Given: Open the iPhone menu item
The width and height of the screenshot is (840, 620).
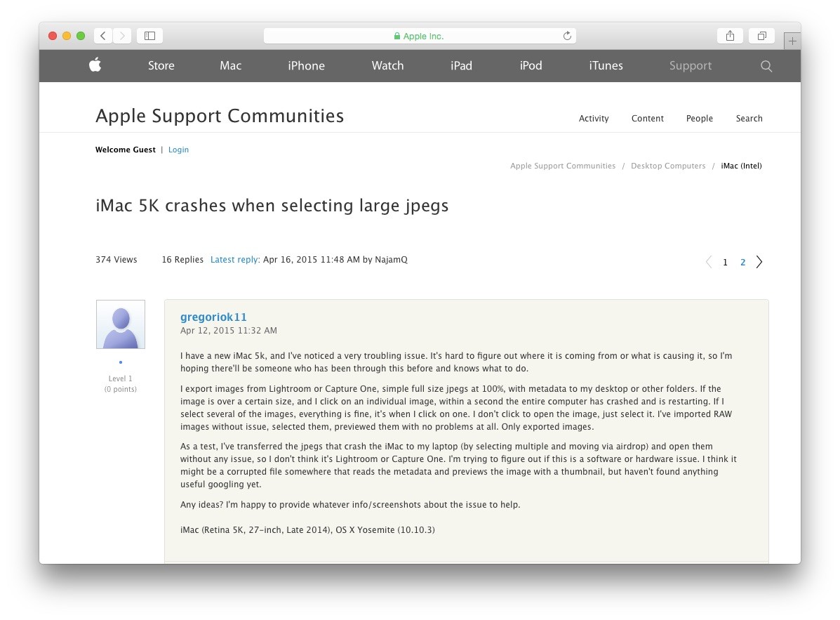Looking at the screenshot, I should (x=307, y=65).
